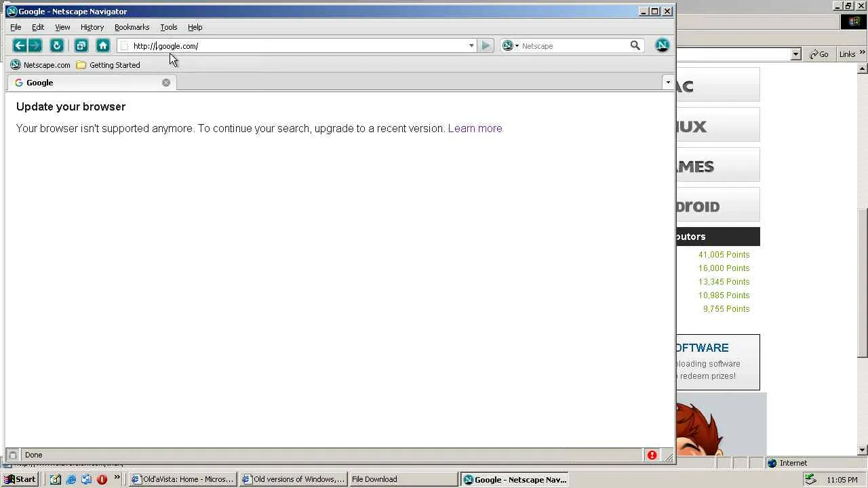Image resolution: width=868 pixels, height=488 pixels.
Task: Click the Internet zone indicator in IE status bar
Action: [x=787, y=463]
